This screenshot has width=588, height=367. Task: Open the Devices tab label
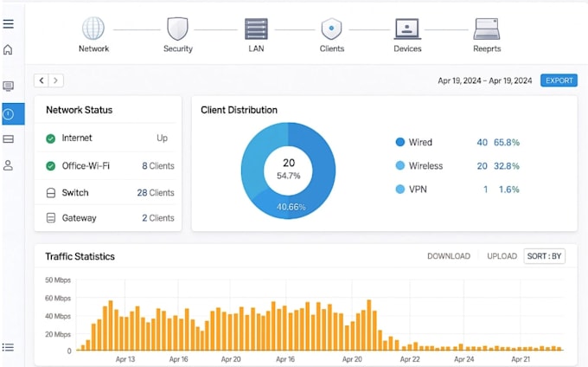click(407, 48)
